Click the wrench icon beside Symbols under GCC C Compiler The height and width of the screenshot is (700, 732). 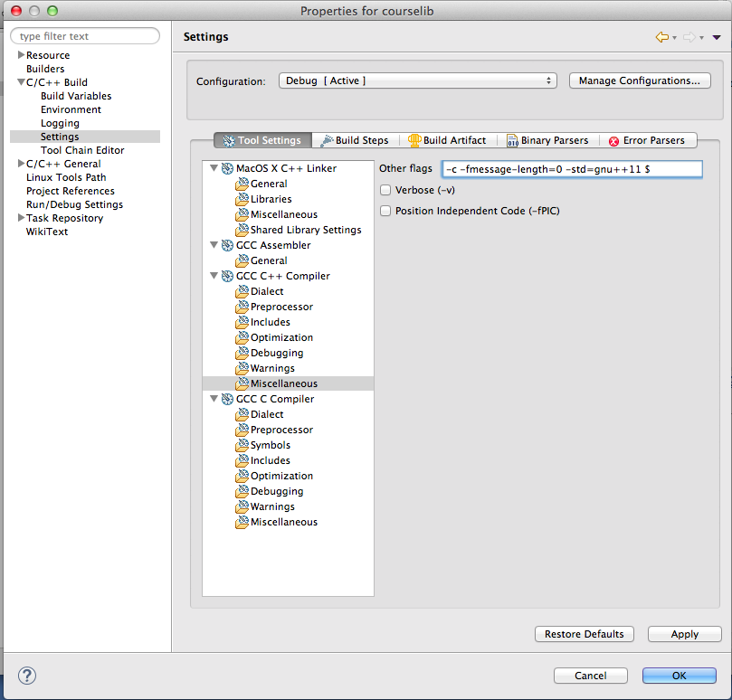242,445
